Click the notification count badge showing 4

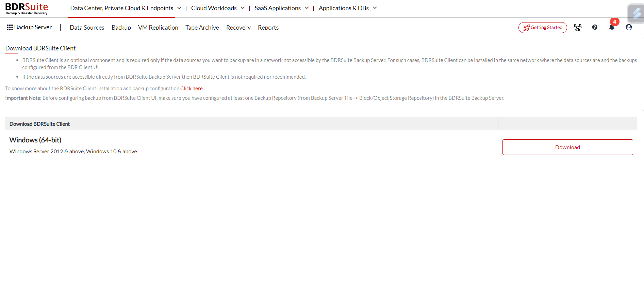click(615, 22)
